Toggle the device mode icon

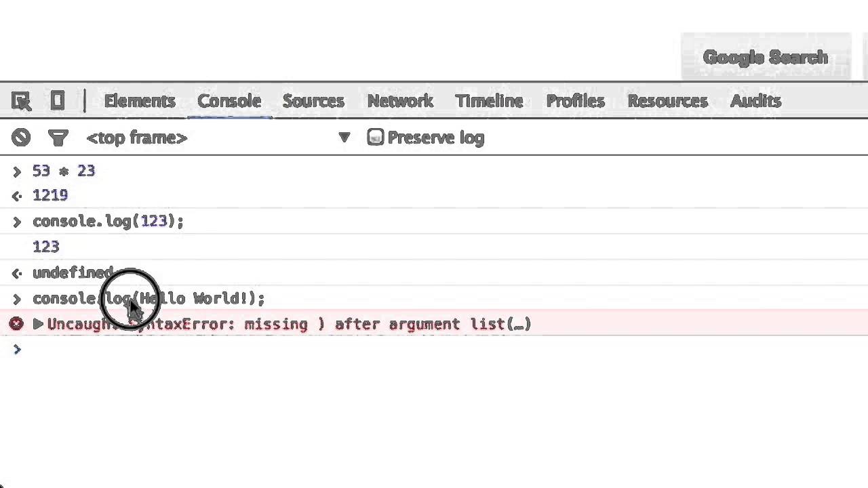coord(58,101)
